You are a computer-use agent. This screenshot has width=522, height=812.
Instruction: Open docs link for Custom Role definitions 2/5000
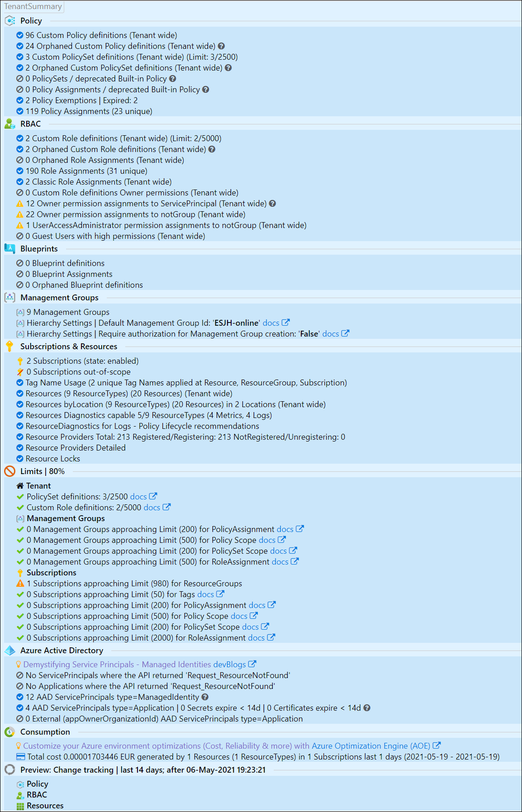coord(152,508)
